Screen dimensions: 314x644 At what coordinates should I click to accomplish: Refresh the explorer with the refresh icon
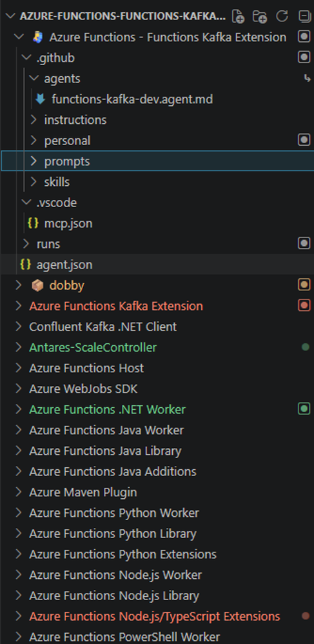(282, 16)
